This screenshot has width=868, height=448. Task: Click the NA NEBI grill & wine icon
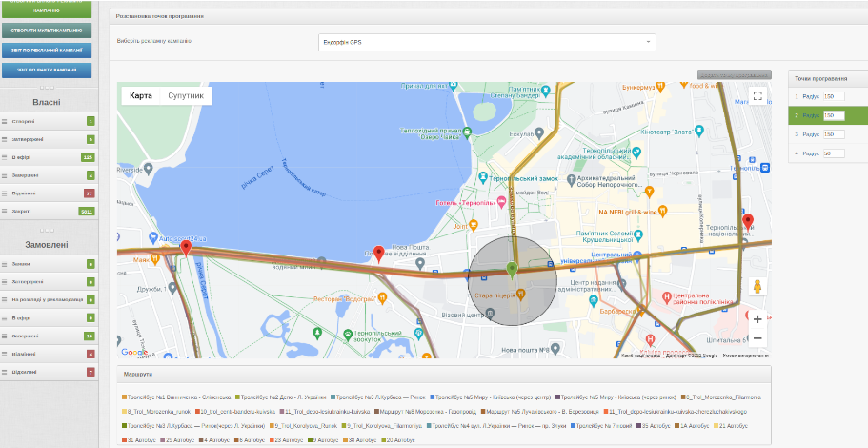[x=662, y=211]
